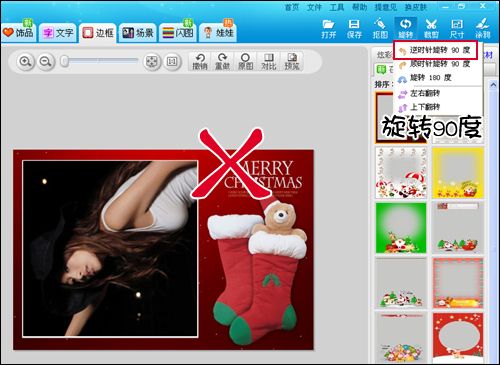Open the 帮助 help menu
Screen dimensions: 500x365
pos(360,7)
